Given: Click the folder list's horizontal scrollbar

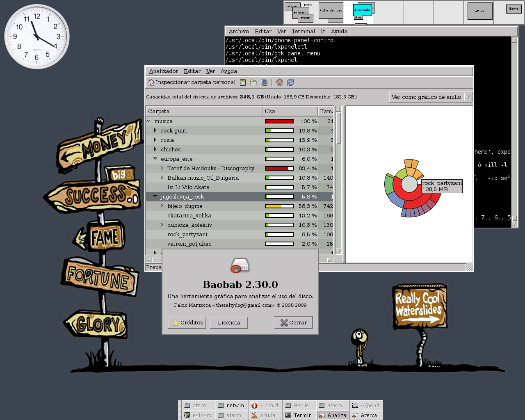Looking at the screenshot, I should click(x=240, y=260).
